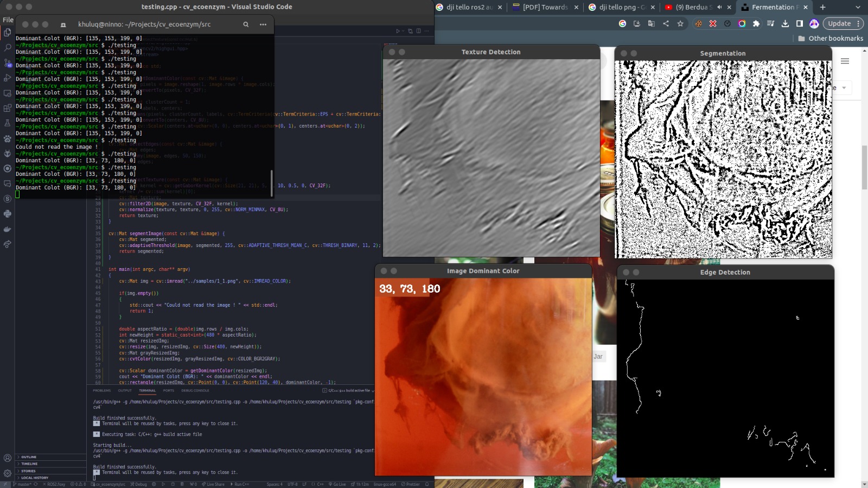Toggle Go Live server in status bar
This screenshot has width=868, height=488.
pos(337,484)
